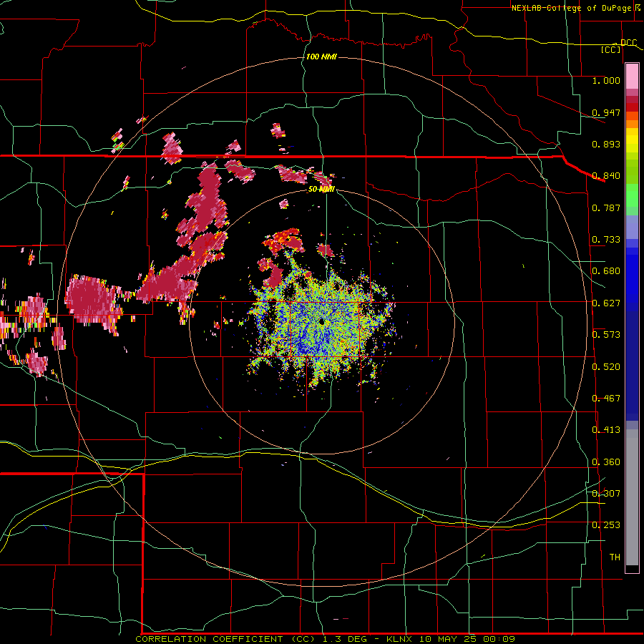644x644 pixels.
Task: Click the 0.733 legend value
Action: (x=606, y=240)
